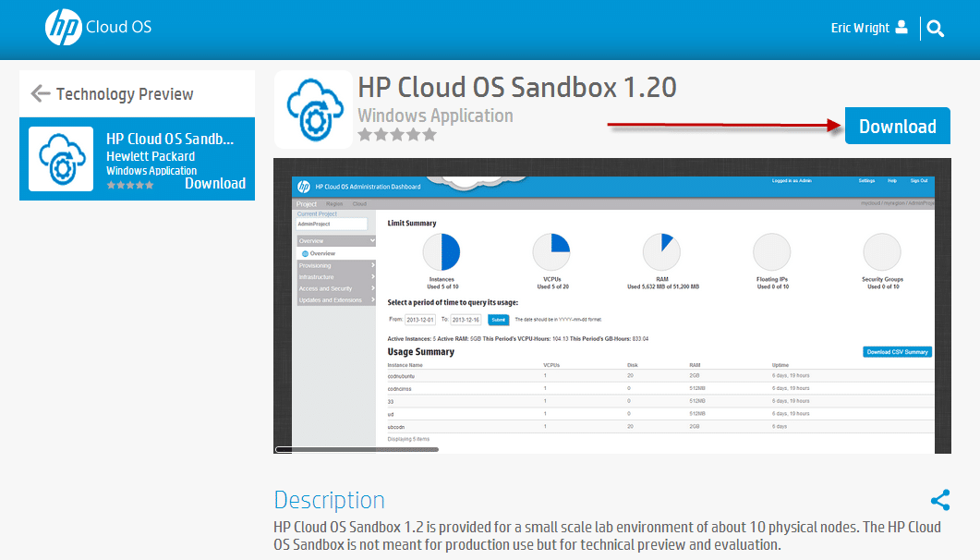This screenshot has width=980, height=560.
Task: Click Download link in sidebar card
Action: pyautogui.click(x=214, y=183)
